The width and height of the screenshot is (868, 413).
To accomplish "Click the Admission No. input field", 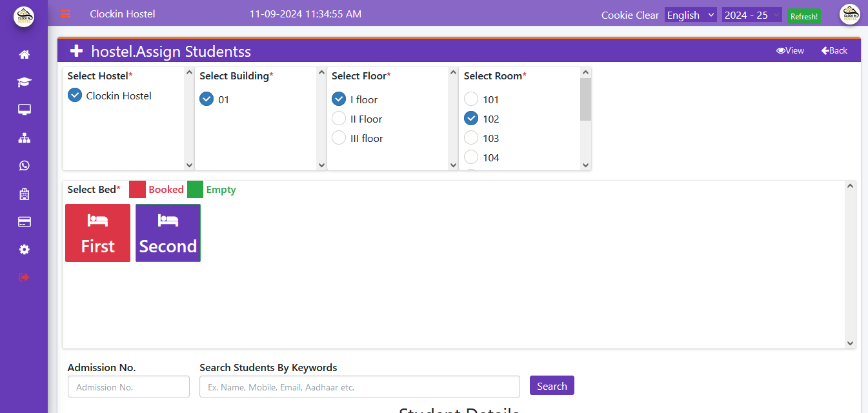I will 128,387.
